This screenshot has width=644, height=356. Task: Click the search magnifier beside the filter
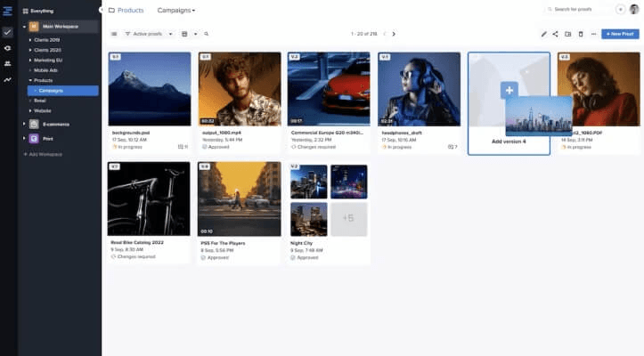(206, 34)
